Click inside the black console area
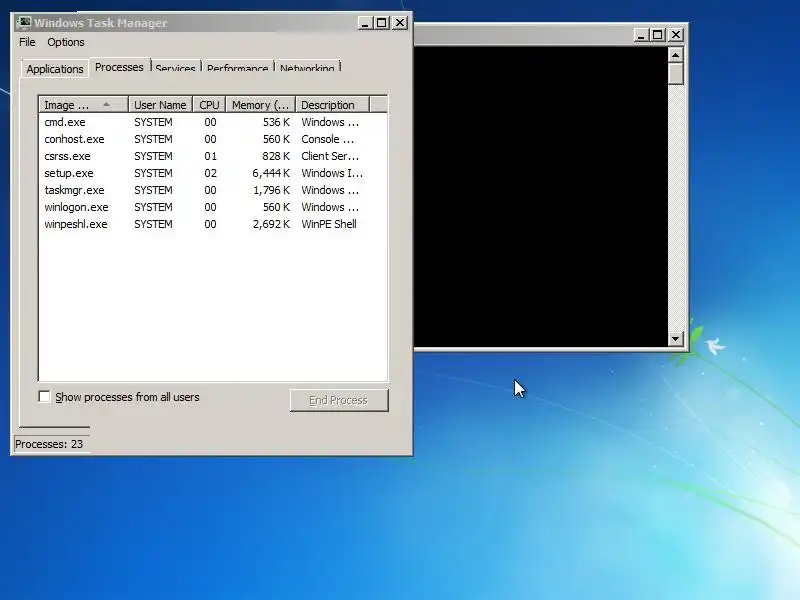 [541, 196]
